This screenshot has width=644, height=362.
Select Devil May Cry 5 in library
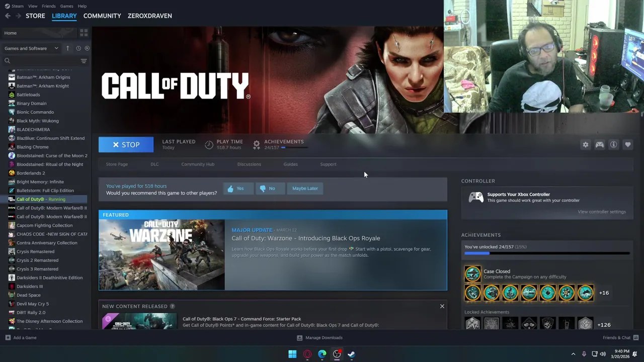[33, 304]
